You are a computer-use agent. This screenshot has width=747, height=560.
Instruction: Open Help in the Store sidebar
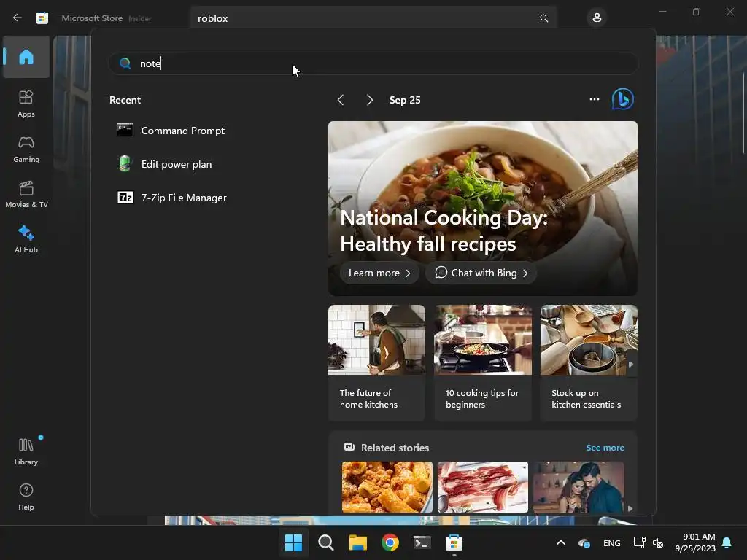[26, 497]
